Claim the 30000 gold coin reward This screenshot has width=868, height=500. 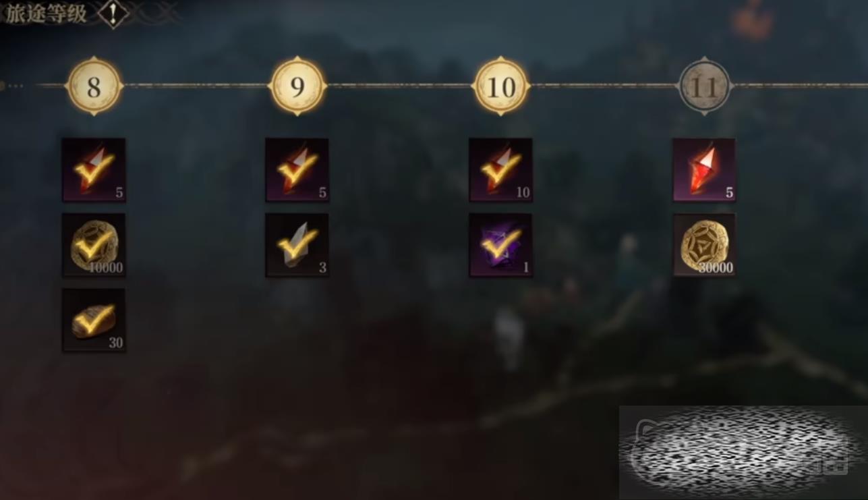tap(704, 245)
